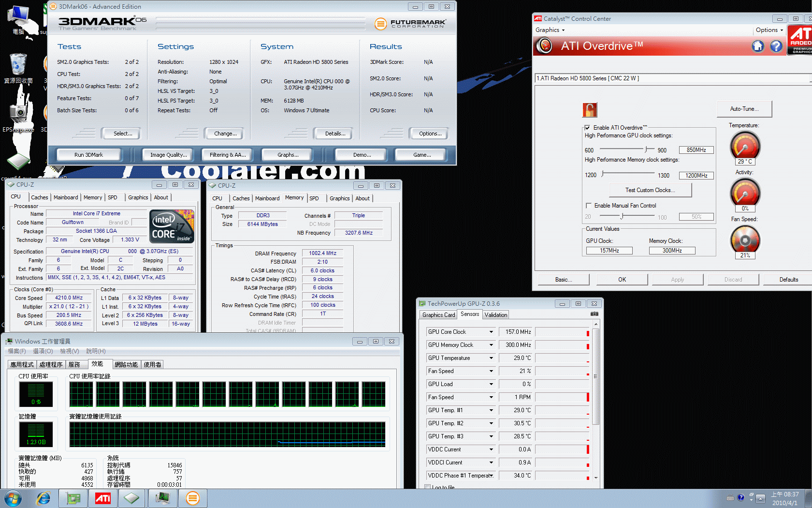
Task: Click the Run 3DMark button
Action: pos(88,155)
